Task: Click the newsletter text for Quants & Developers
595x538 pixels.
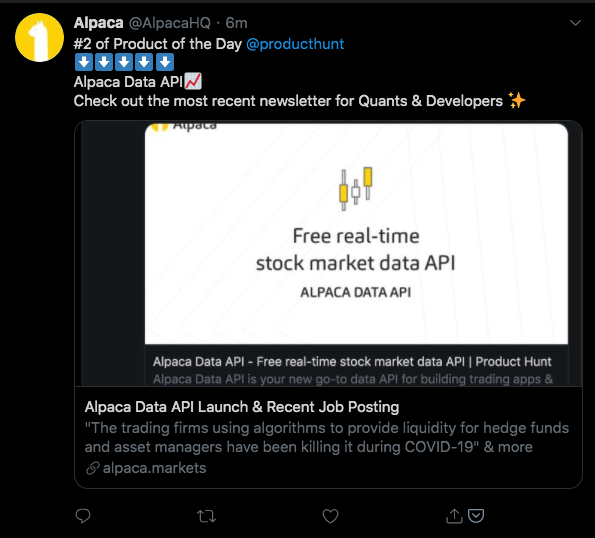Action: pos(288,101)
